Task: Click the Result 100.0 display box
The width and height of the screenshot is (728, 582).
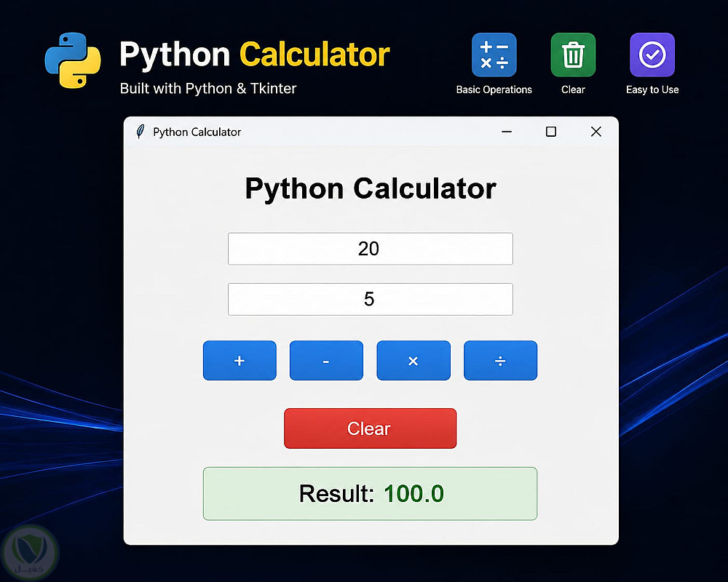Action: pos(370,494)
